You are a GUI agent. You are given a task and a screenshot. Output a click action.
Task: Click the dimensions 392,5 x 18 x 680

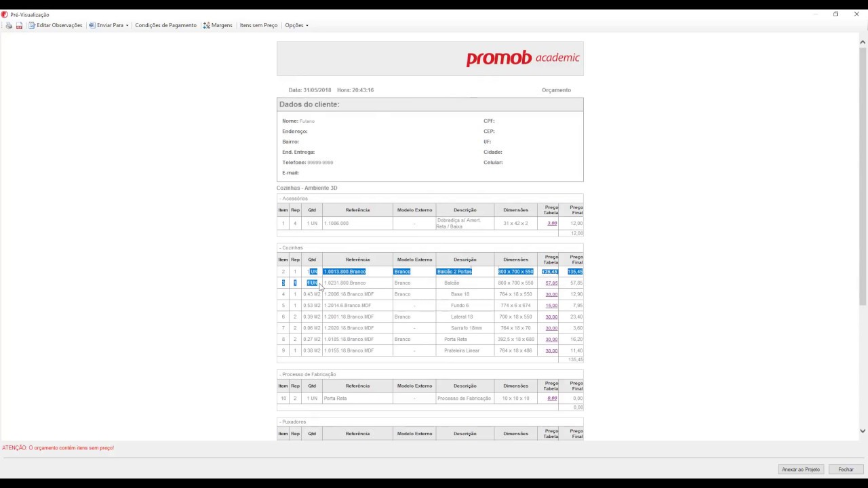[515, 340]
